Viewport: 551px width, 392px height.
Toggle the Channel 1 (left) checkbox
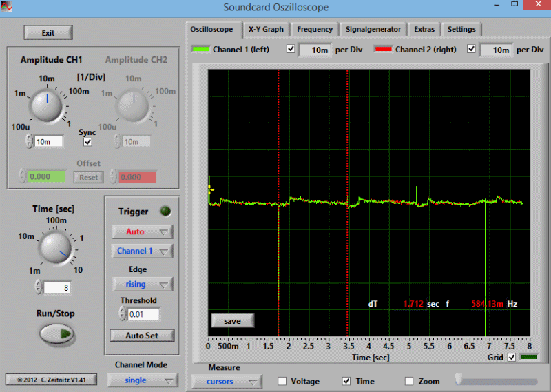291,48
